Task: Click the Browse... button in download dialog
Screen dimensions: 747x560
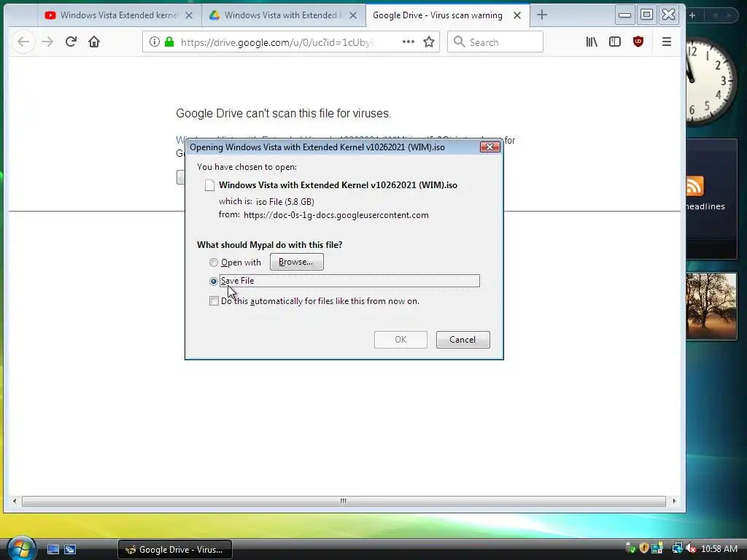Action: coord(296,262)
